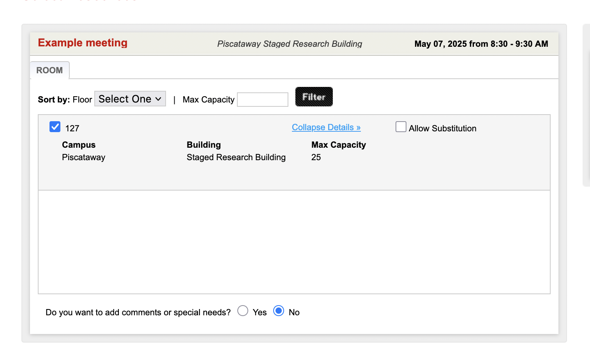Enable the Allow Substitution checkbox

(x=401, y=127)
